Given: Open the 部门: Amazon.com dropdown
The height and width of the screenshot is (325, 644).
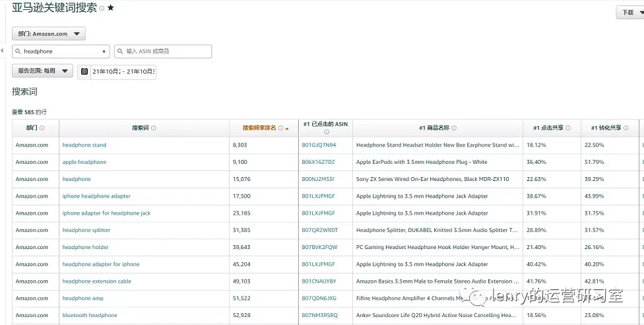Looking at the screenshot, I should click(x=49, y=34).
